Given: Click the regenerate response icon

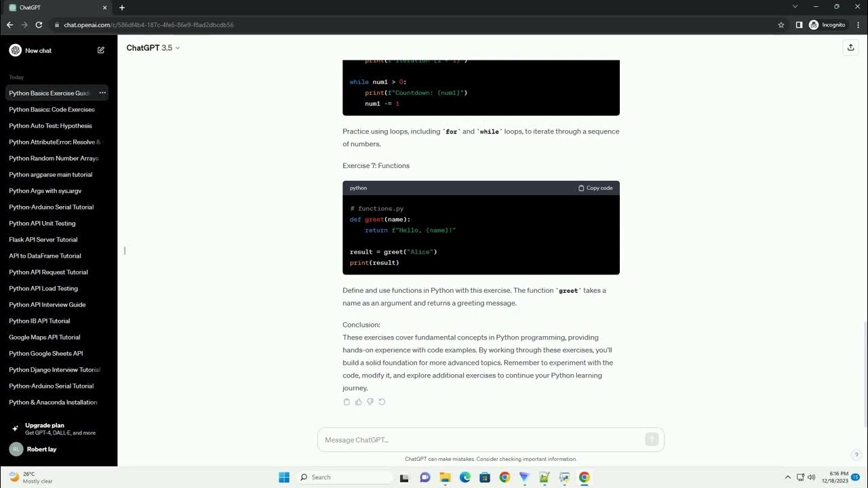Looking at the screenshot, I should (x=382, y=402).
